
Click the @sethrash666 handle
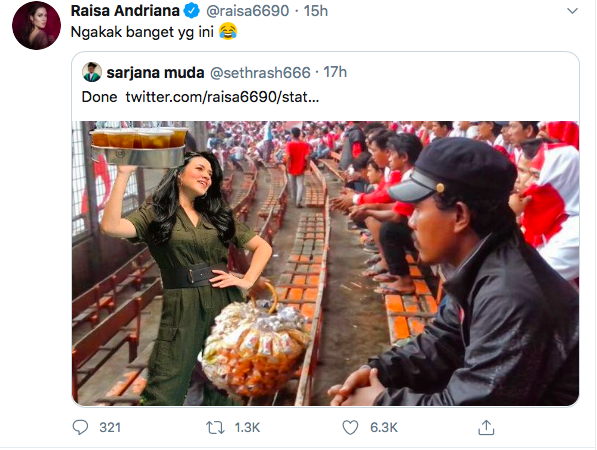click(260, 72)
